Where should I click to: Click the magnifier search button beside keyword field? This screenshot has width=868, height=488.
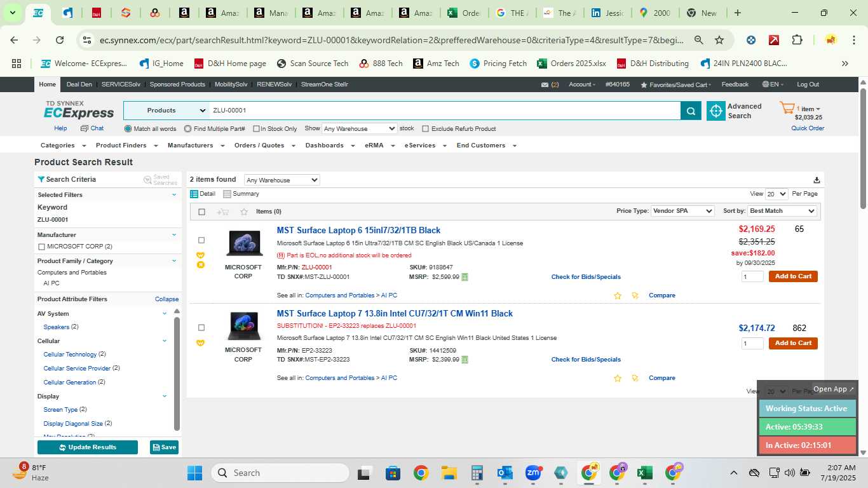click(691, 111)
